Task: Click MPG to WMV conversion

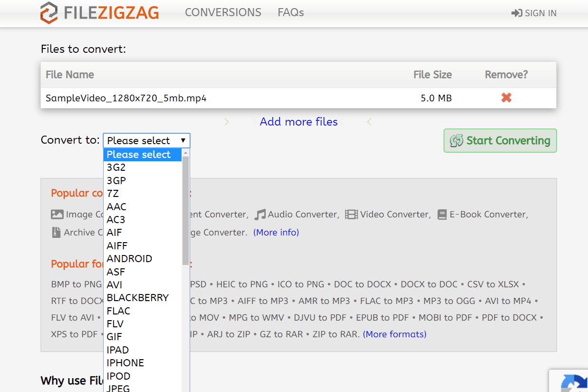Action: pyautogui.click(x=256, y=318)
